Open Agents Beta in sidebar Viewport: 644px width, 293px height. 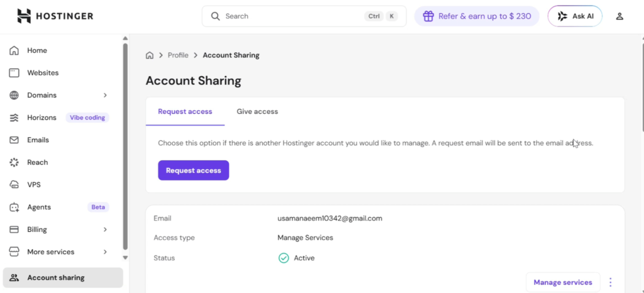tap(39, 207)
